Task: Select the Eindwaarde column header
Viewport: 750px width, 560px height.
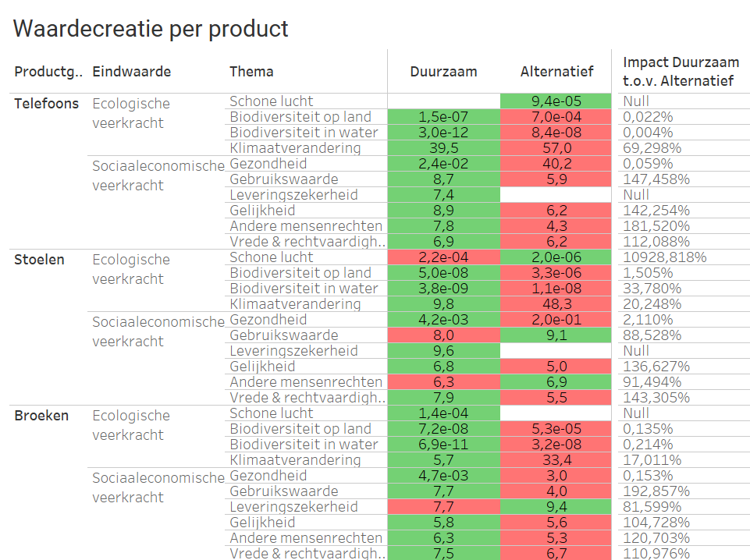Action: (x=131, y=72)
